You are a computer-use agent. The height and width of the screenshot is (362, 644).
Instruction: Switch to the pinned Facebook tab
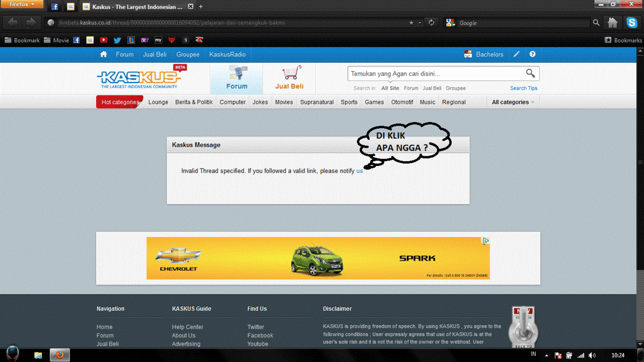[x=55, y=7]
